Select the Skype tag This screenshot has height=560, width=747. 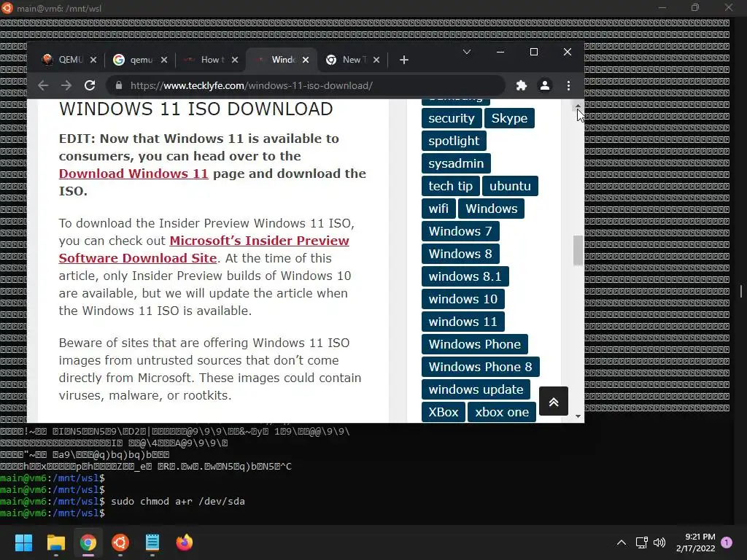(509, 118)
